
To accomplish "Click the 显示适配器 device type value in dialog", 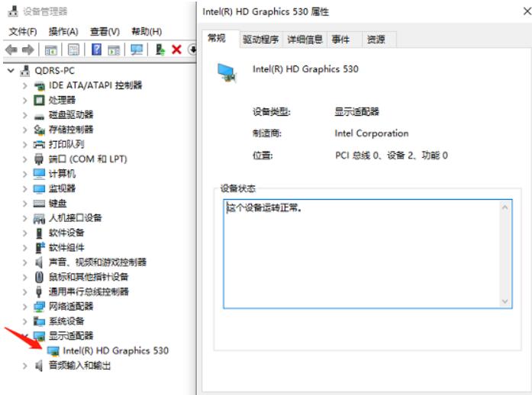I will [x=356, y=111].
